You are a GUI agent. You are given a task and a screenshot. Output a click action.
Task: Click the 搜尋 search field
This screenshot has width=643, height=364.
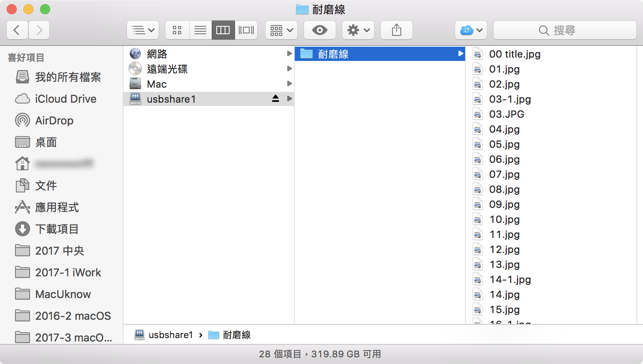tap(565, 30)
